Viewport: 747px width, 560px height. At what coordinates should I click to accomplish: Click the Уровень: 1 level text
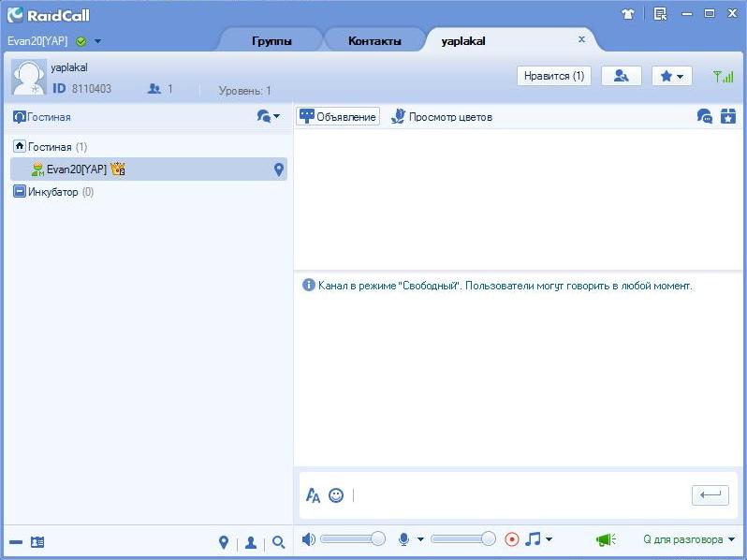pos(245,91)
